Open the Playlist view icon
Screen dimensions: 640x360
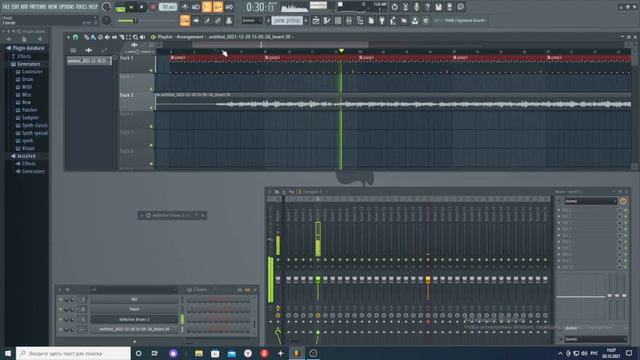pyautogui.click(x=316, y=20)
